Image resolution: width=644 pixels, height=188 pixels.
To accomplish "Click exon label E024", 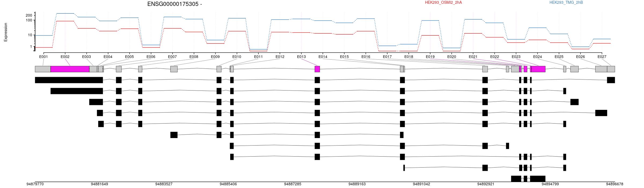I will pos(537,57).
